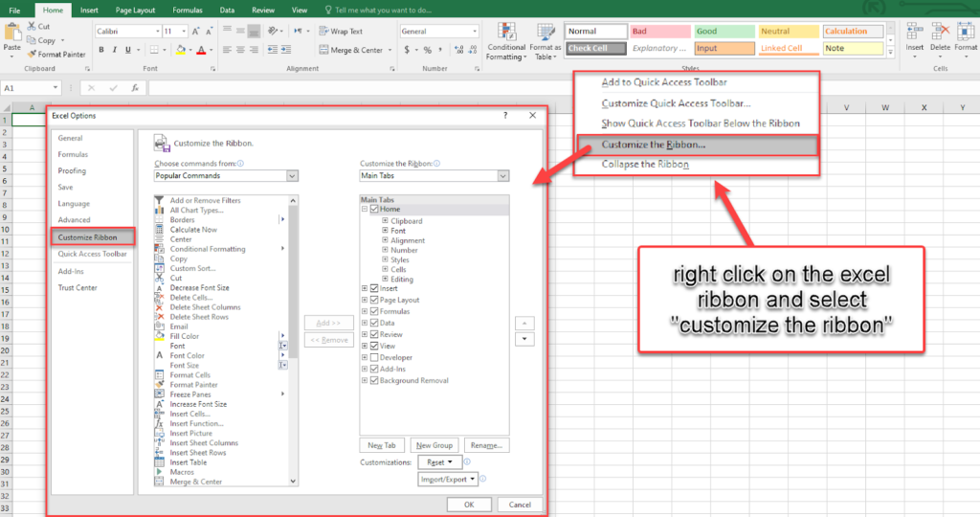Screen dimensions: 980x517
Task: Click the Accounting Number Format dollar icon
Action: click(407, 50)
